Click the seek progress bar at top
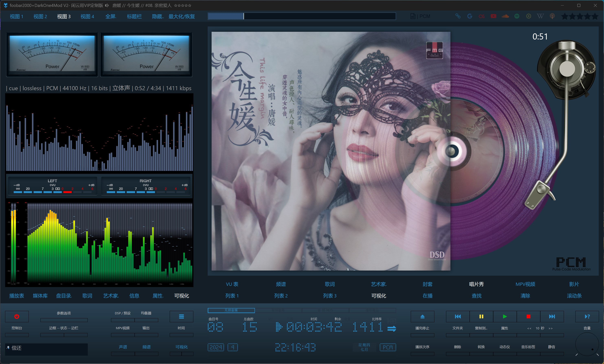Image resolution: width=604 pixels, height=364 pixels. tap(302, 16)
